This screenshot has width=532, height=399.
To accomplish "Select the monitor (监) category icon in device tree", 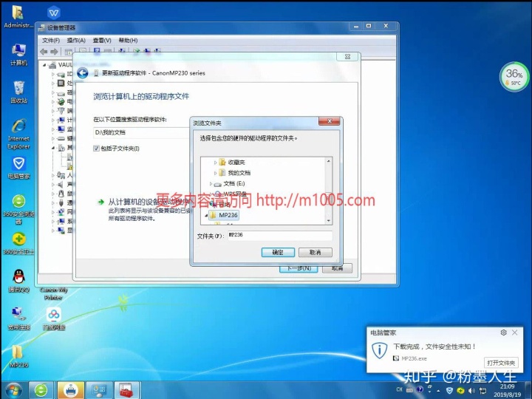I will pos(61,129).
